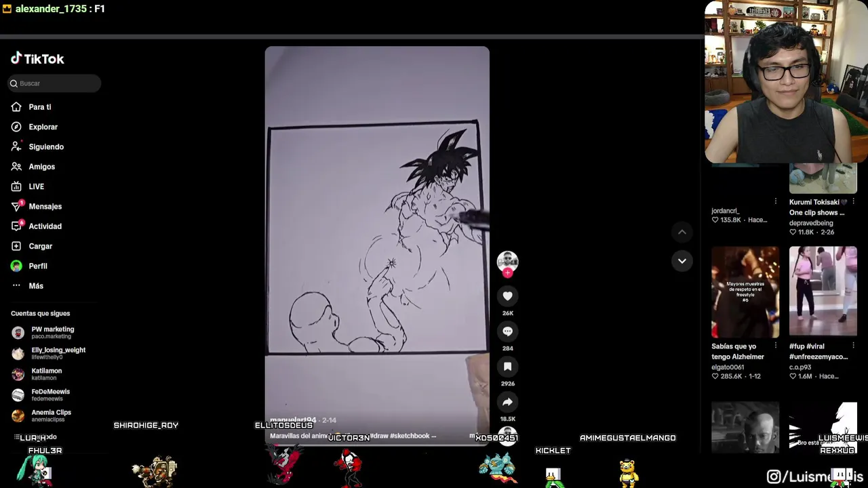Open elgato0061 creator link
This screenshot has width=868, height=488.
[x=728, y=367]
